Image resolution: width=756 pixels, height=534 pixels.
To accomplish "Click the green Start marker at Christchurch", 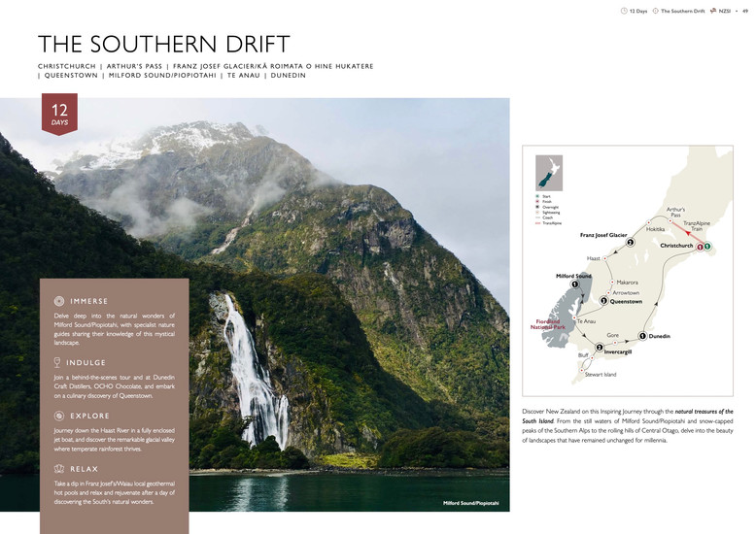I will (x=707, y=247).
